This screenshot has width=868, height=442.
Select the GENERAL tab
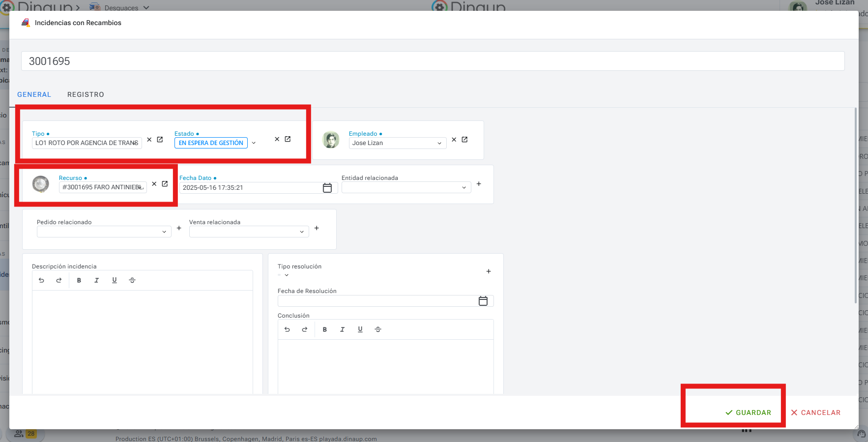[34, 94]
